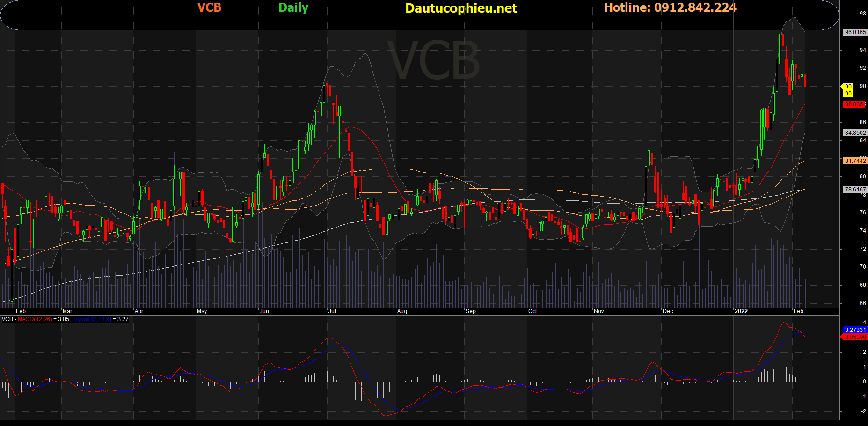
Task: Click the red 88.035 price tag
Action: tap(854, 104)
